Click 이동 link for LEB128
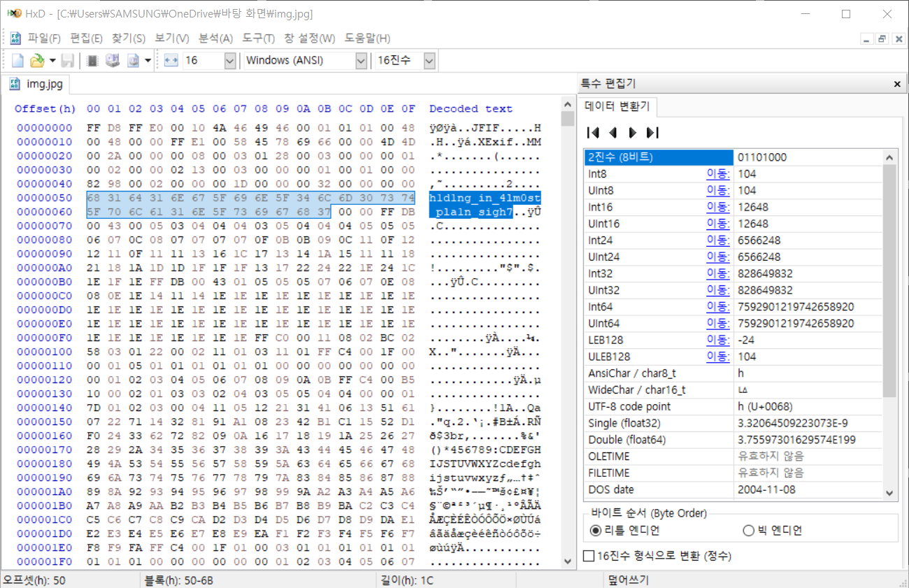The height and width of the screenshot is (588, 909). click(717, 340)
